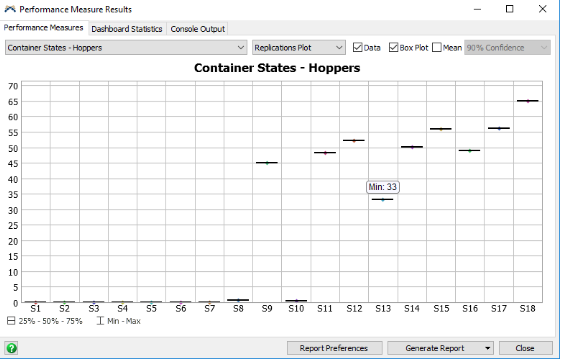Open the Console Output tab
The height and width of the screenshot is (360, 563).
pyautogui.click(x=197, y=29)
